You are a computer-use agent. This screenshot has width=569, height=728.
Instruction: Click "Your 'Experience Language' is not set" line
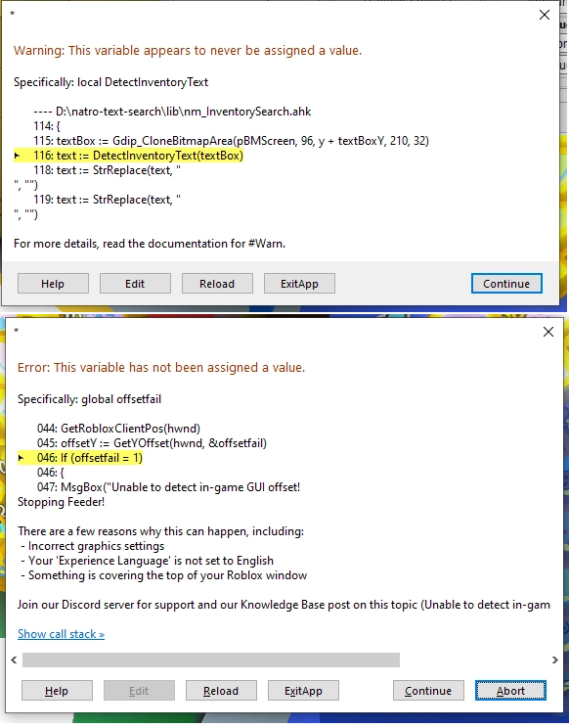pyautogui.click(x=147, y=561)
